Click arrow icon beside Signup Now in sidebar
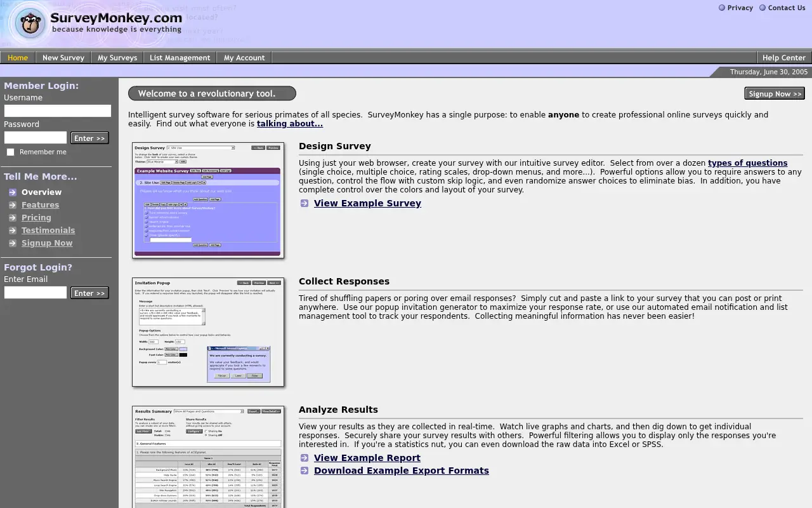The width and height of the screenshot is (812, 508). (x=13, y=243)
